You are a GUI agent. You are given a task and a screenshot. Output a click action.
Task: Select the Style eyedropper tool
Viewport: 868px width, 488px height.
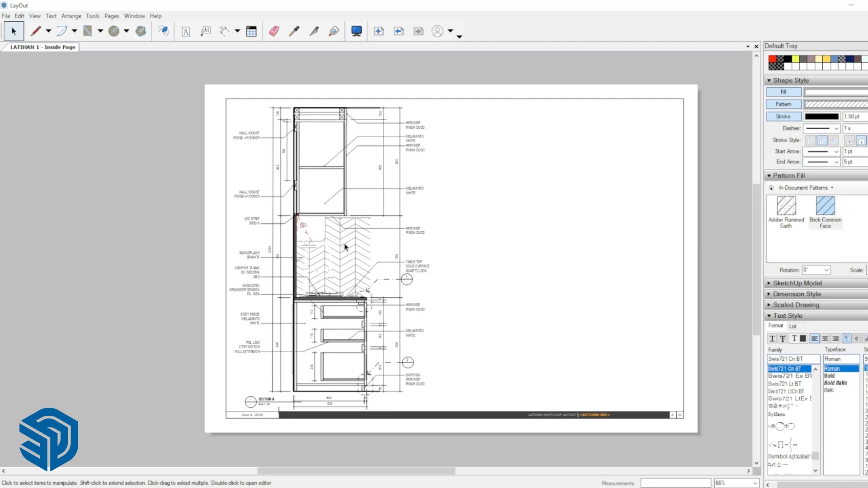[294, 31]
